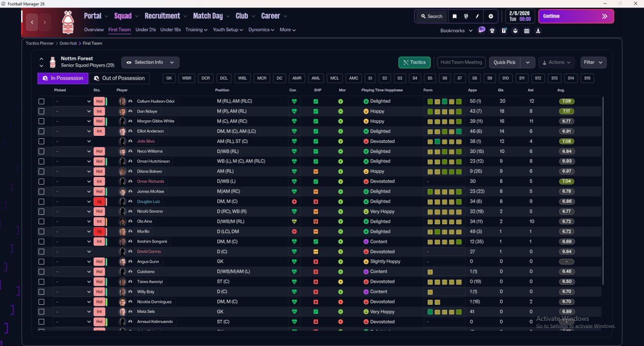Go back with the left arrow
This screenshot has height=346, width=644.
point(33,22)
